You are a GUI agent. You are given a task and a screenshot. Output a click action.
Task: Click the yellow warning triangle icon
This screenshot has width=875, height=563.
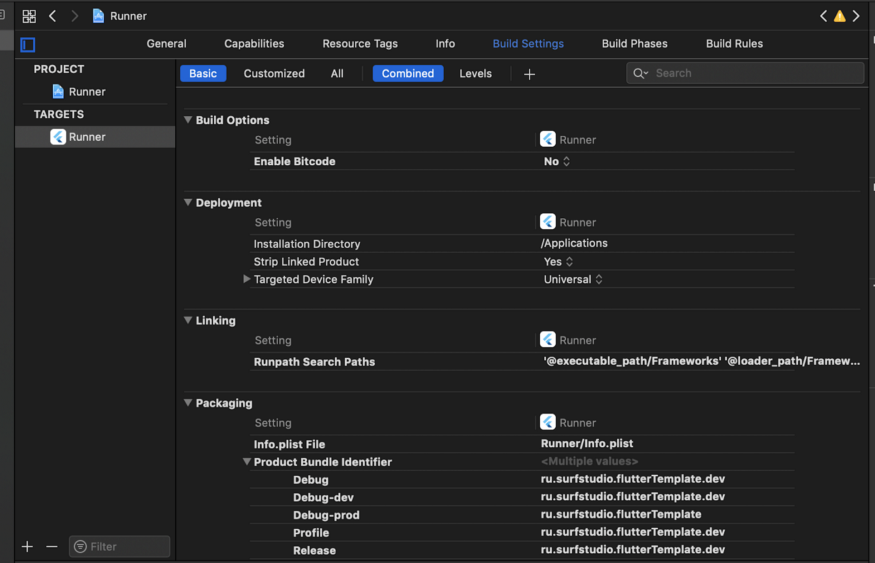839,16
